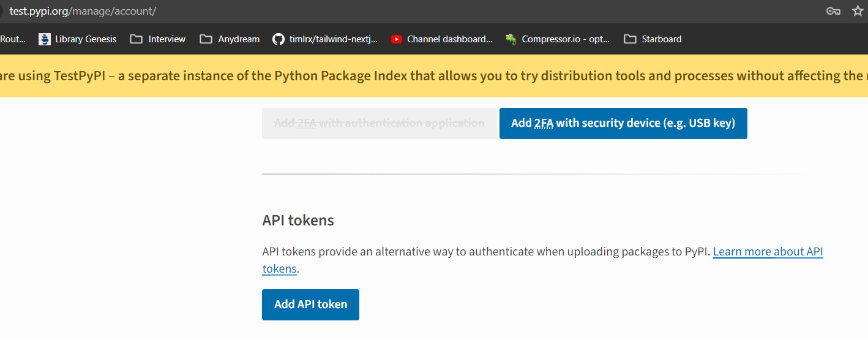868x340 pixels.
Task: Focus the test.pypi.org address bar
Action: [x=83, y=11]
